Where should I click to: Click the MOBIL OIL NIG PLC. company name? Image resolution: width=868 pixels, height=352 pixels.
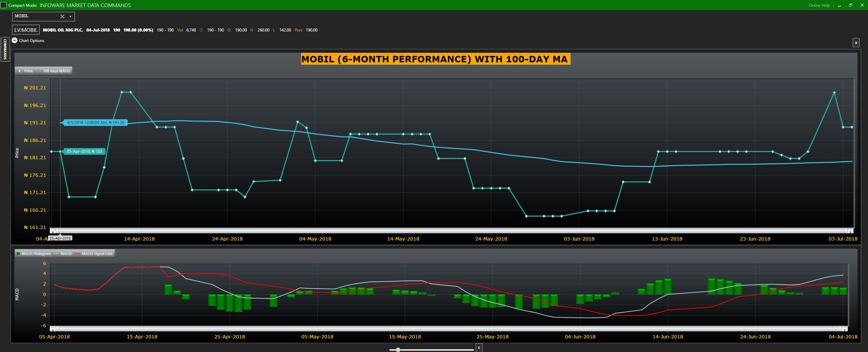(63, 30)
